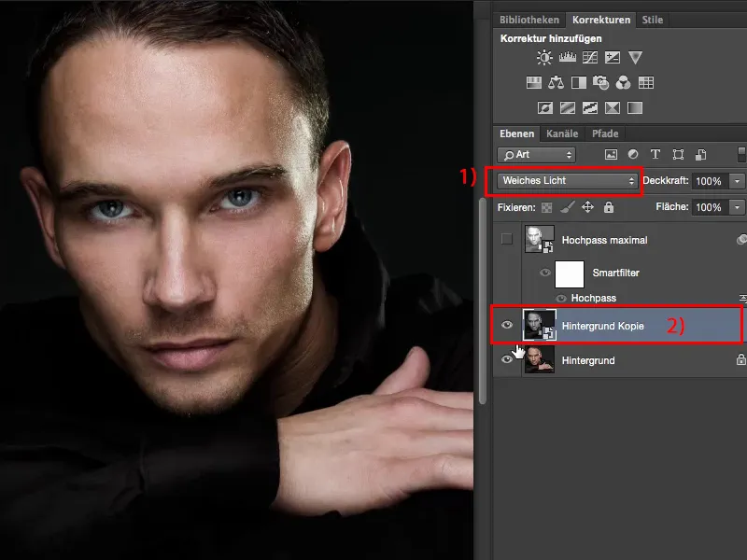Viewport: 747px width, 560px height.
Task: Add a Channel Mixer adjustment (three circles)
Action: (623, 83)
